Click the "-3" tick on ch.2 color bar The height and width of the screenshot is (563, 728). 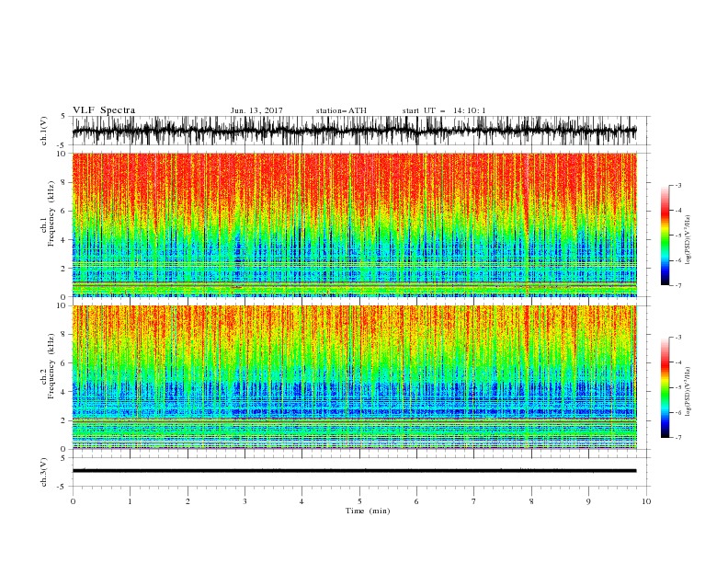tap(678, 338)
